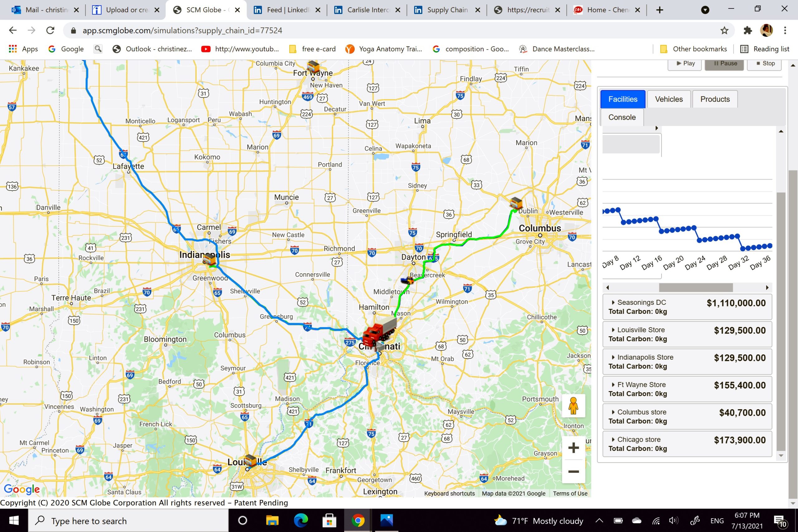798x532 pixels.
Task: Switch to the Feed | LinkedIn browser tab
Action: (x=287, y=10)
